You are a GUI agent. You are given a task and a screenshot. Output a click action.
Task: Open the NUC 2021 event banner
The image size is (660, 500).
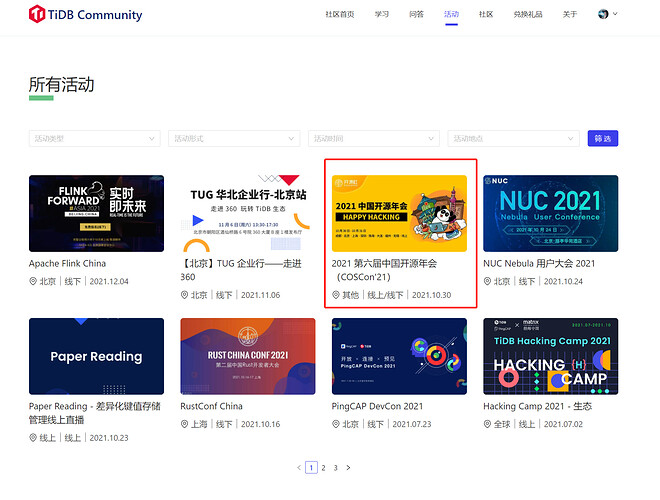click(x=550, y=213)
